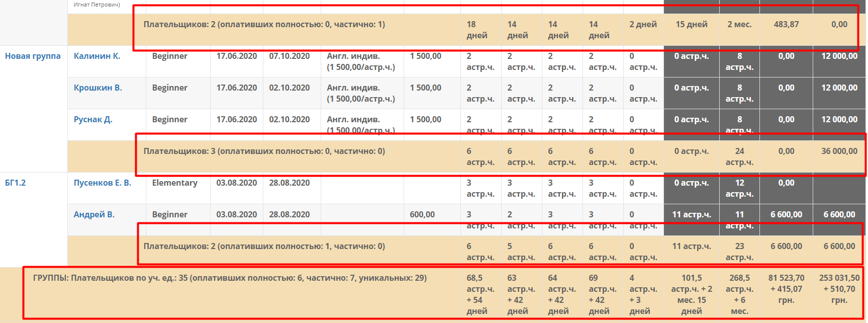Viewport: 868px width, 323px height.
Task: Open student Андрей В. profile link
Action: click(94, 214)
